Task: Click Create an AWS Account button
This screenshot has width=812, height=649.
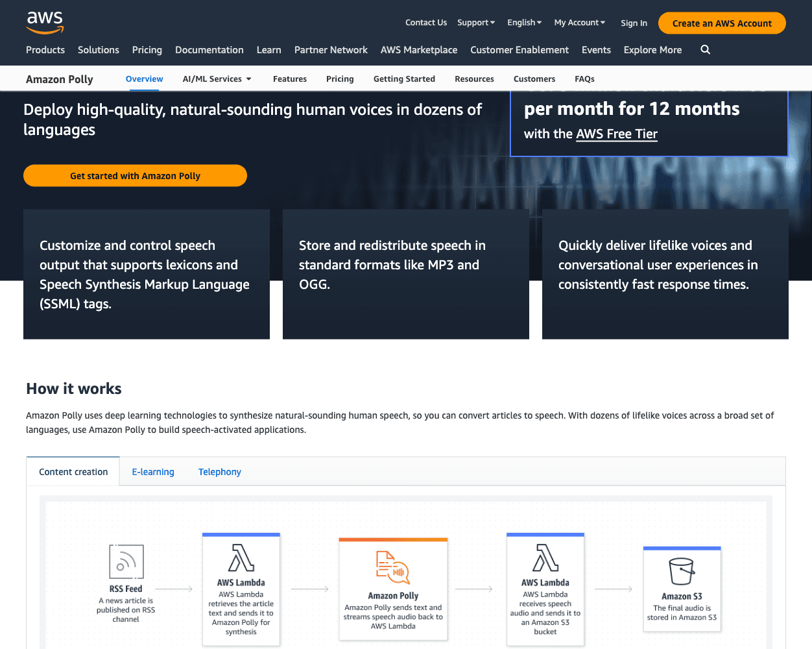Action: point(722,23)
